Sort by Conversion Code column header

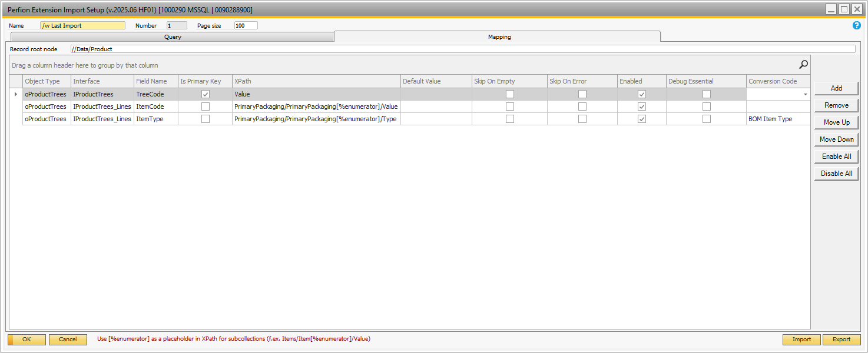[x=778, y=81]
